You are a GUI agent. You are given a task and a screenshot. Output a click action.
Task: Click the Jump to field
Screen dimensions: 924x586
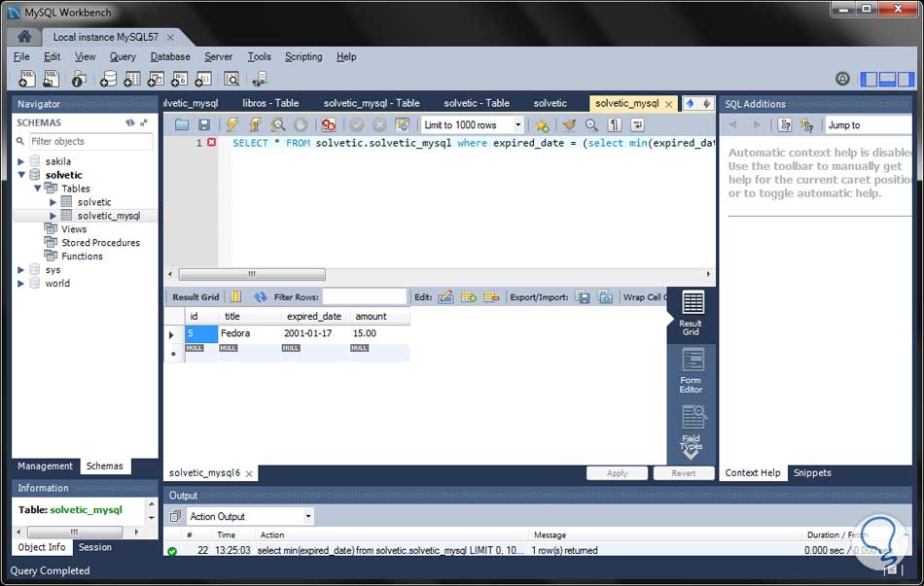[x=868, y=124]
